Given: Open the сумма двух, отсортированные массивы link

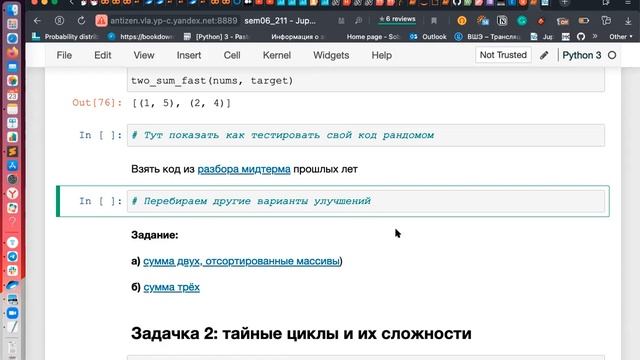Looking at the screenshot, I should point(241,261).
